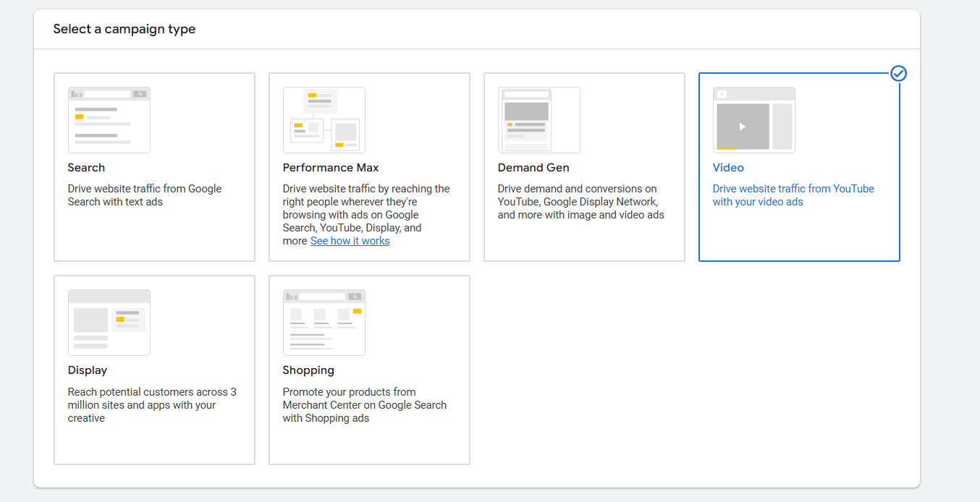Screen dimensions: 980x502
Task: Choose the "Performance Max" title text
Action: (x=330, y=168)
